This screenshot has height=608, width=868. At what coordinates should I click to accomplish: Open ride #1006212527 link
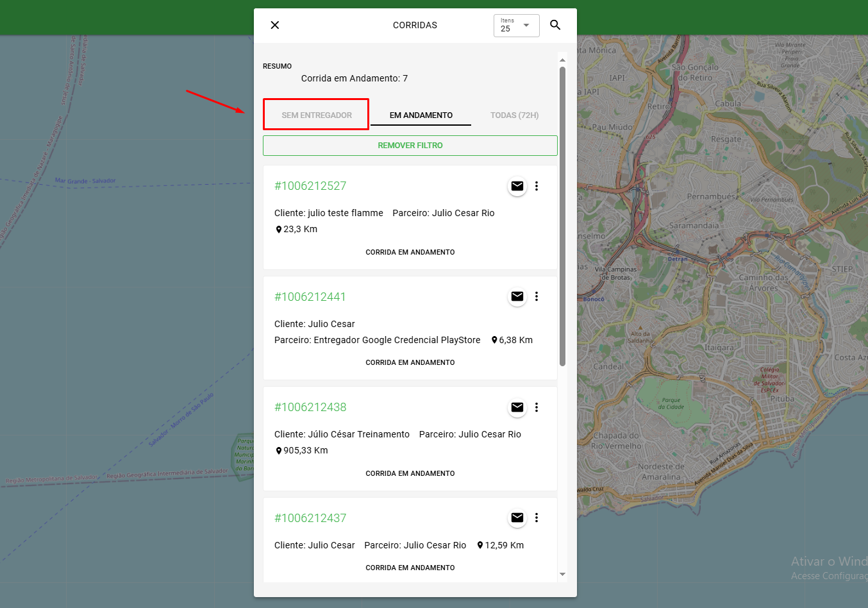pos(310,186)
